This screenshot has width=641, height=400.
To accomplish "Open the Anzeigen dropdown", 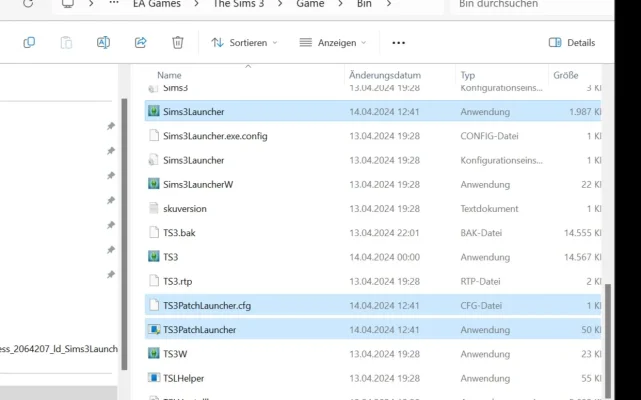I will 333,43.
